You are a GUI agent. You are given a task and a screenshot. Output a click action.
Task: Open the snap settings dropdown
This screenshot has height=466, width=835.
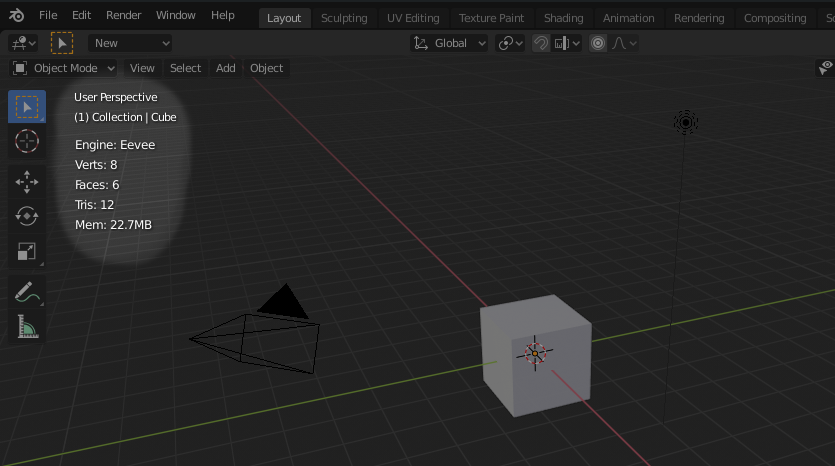point(567,43)
